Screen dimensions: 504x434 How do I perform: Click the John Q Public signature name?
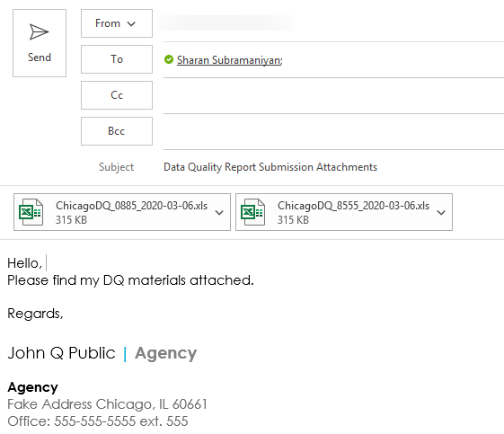pyautogui.click(x=61, y=353)
